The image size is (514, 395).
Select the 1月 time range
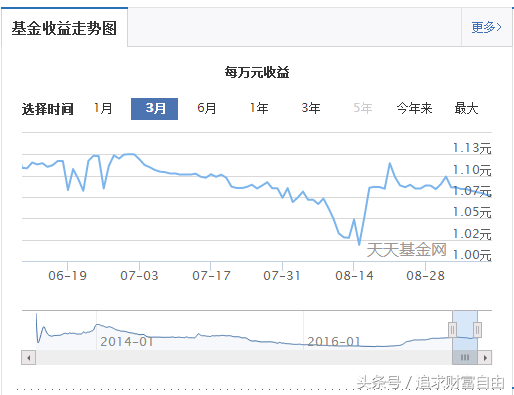point(103,108)
